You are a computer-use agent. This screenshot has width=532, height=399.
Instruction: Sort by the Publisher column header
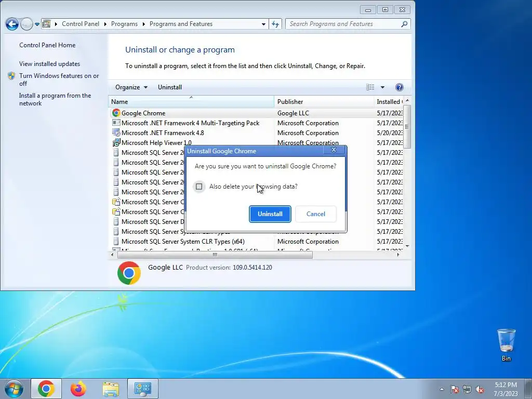324,101
